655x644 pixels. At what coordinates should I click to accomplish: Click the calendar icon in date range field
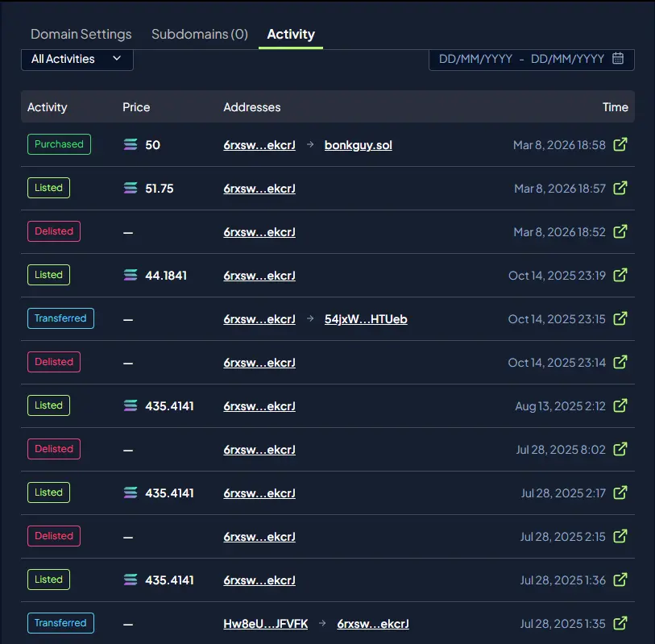(618, 59)
